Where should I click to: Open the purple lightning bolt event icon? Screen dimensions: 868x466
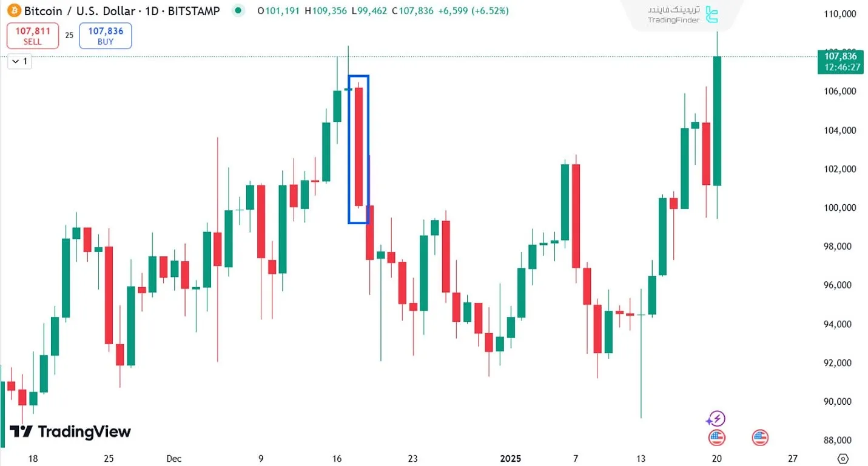716,418
